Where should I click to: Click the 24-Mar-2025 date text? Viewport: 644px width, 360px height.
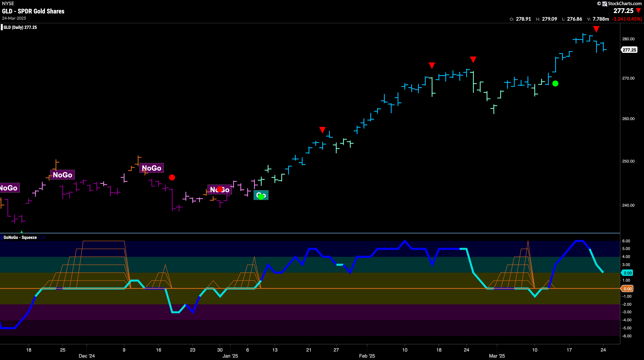point(14,18)
